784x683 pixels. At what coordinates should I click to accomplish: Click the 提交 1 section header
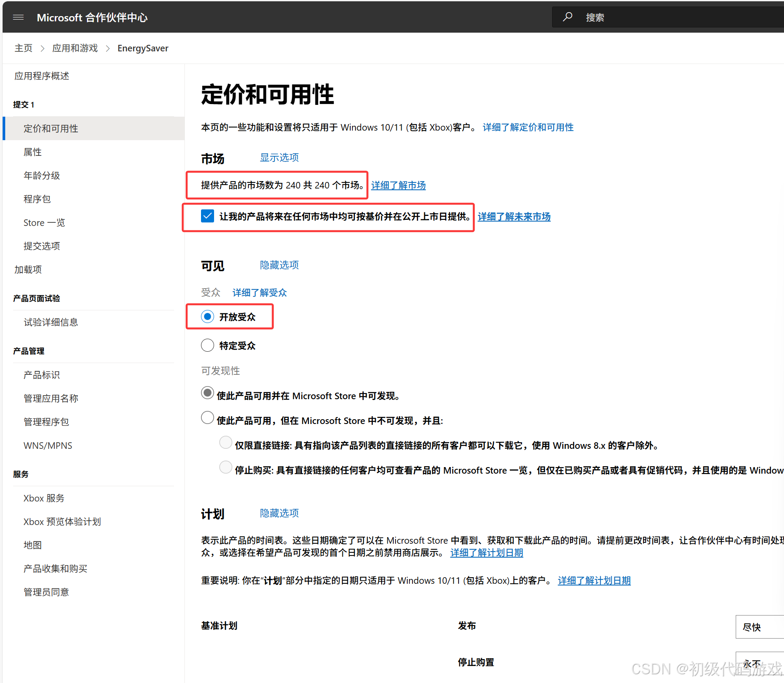coord(23,104)
